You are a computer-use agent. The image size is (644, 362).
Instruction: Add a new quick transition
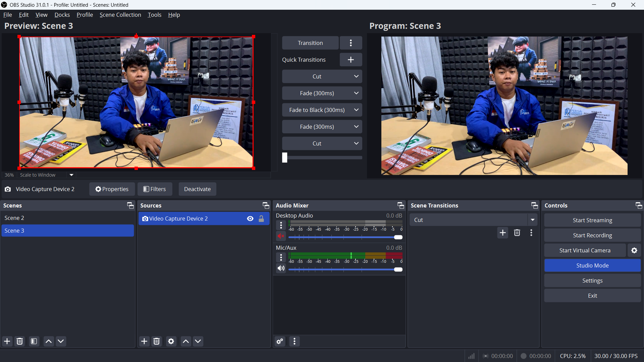pos(351,60)
